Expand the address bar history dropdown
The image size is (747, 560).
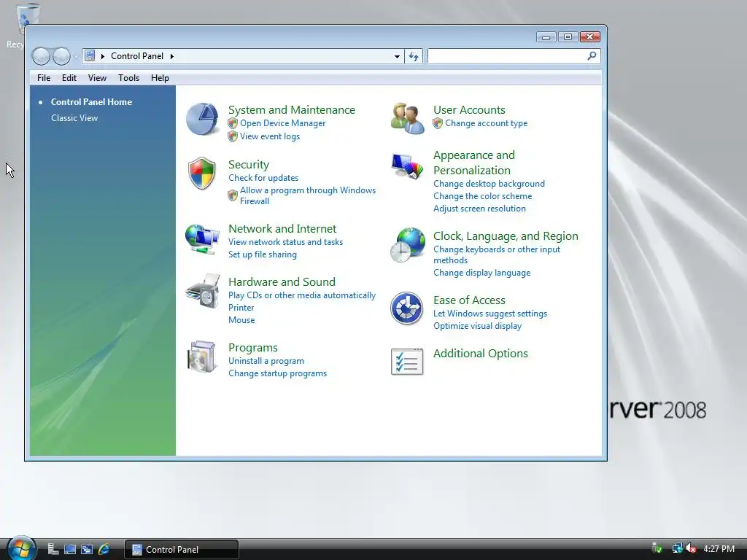(397, 56)
